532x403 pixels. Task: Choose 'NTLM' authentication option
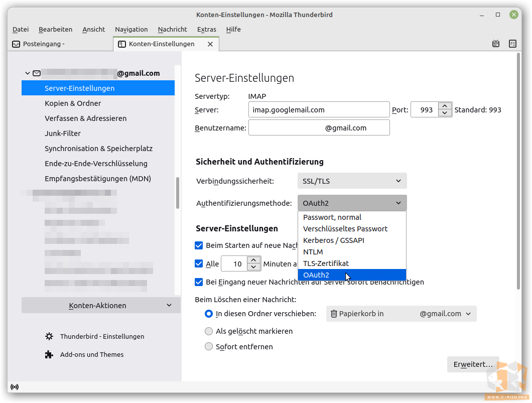click(x=352, y=252)
